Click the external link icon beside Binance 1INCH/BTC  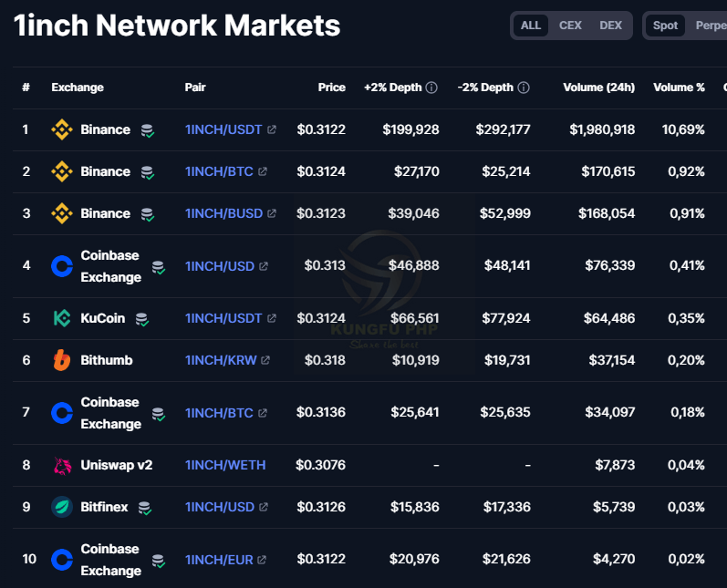pos(263,171)
